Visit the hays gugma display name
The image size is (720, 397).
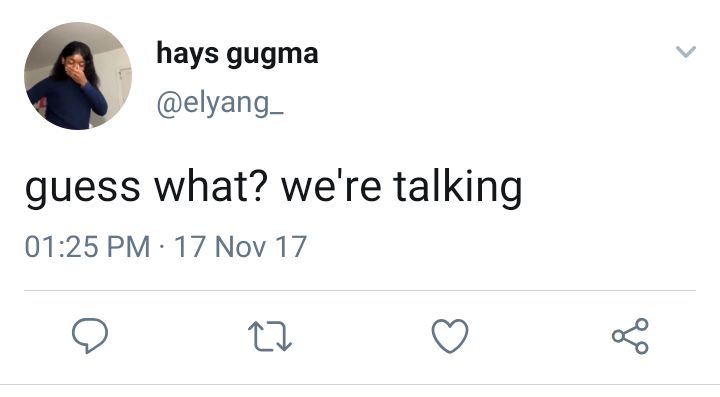(x=237, y=54)
